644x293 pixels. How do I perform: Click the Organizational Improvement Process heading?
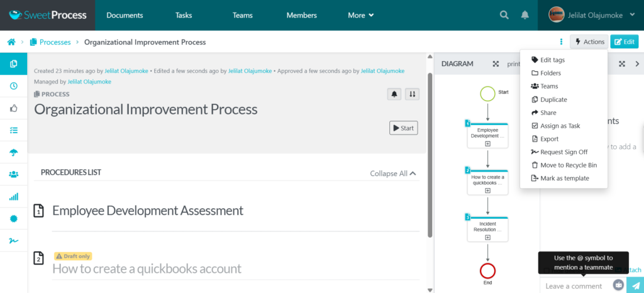click(146, 109)
